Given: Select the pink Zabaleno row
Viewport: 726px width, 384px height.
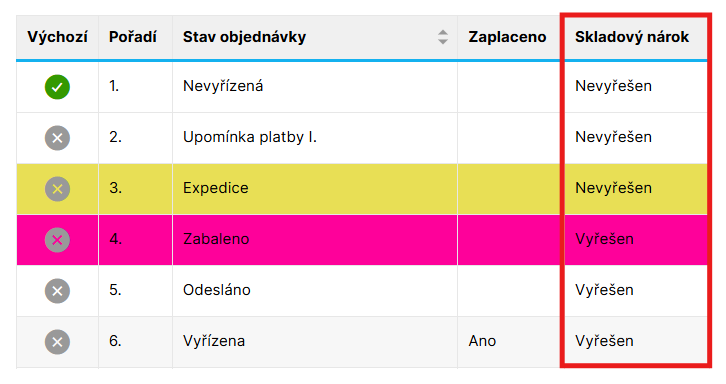Looking at the screenshot, I should coord(362,240).
